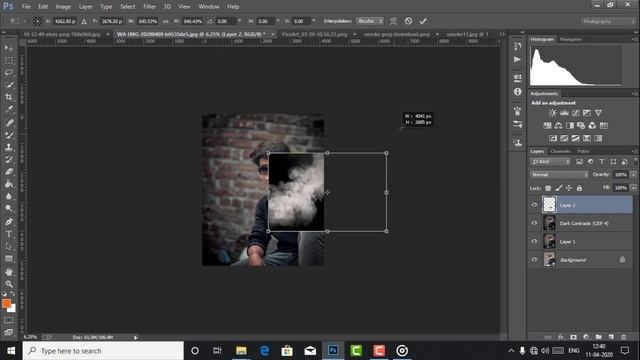Click the Windows search box

coord(103,351)
